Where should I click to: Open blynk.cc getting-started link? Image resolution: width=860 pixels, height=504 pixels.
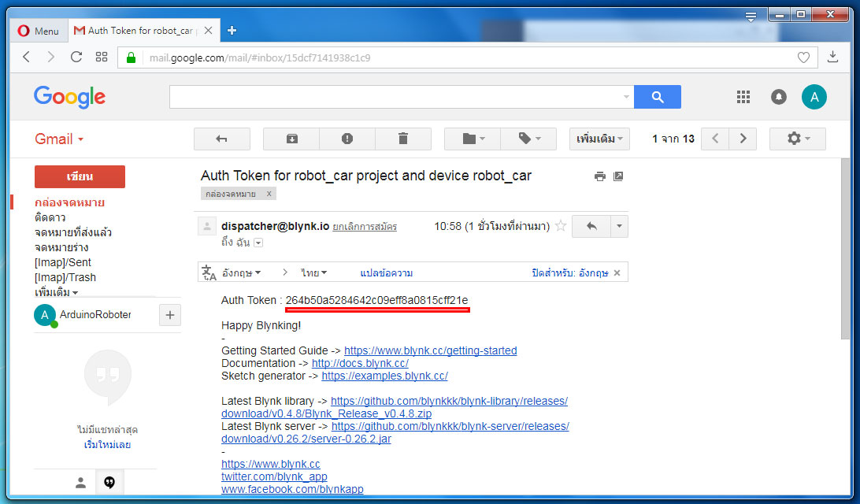coord(431,350)
